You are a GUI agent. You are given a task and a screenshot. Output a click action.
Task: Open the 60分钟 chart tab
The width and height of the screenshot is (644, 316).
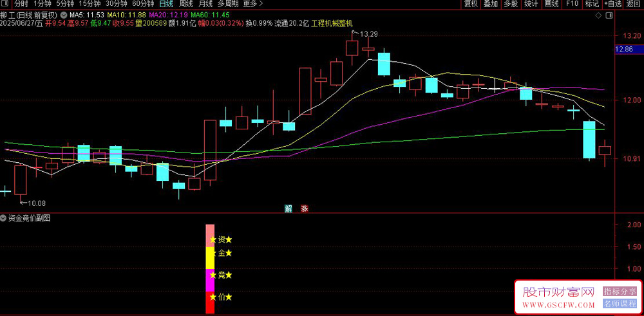143,4
